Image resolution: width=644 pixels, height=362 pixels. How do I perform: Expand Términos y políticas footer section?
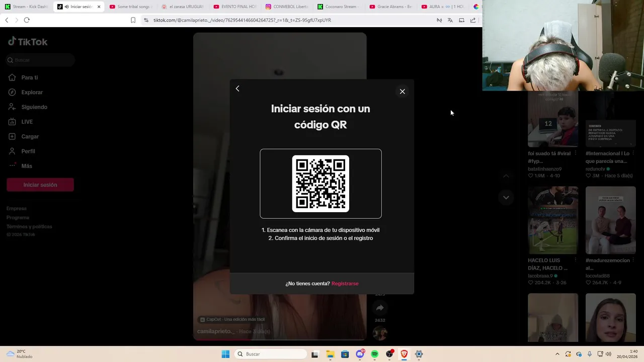click(x=29, y=227)
